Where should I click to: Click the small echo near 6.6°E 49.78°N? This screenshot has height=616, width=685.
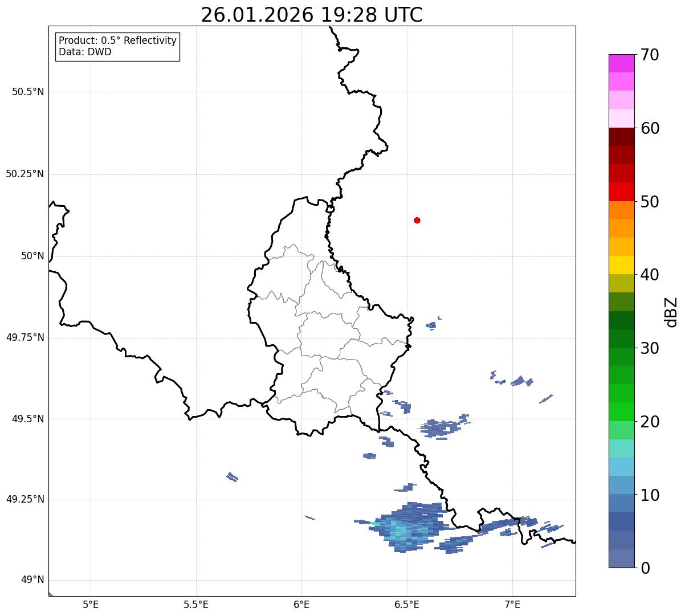click(x=432, y=325)
